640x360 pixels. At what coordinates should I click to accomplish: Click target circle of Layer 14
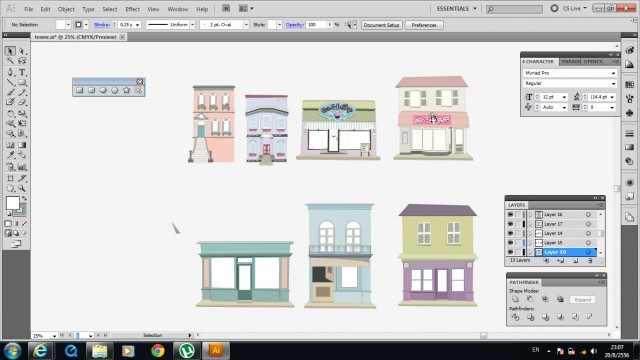pos(588,233)
